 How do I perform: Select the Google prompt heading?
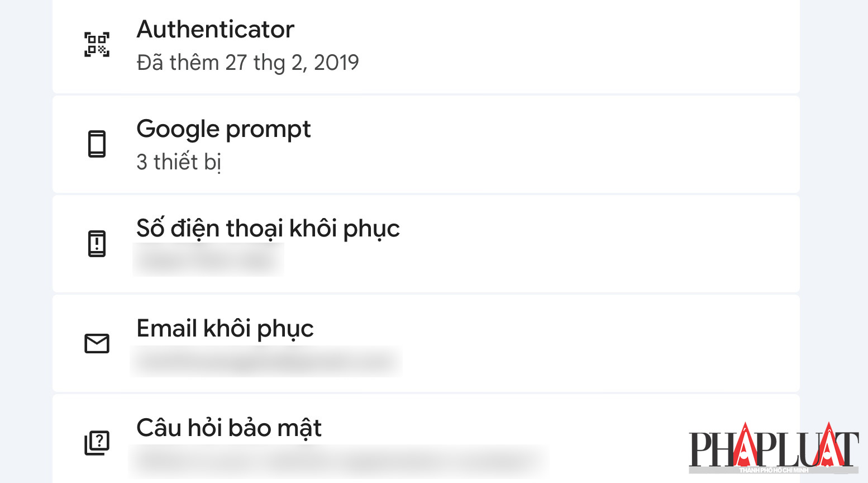(x=223, y=129)
